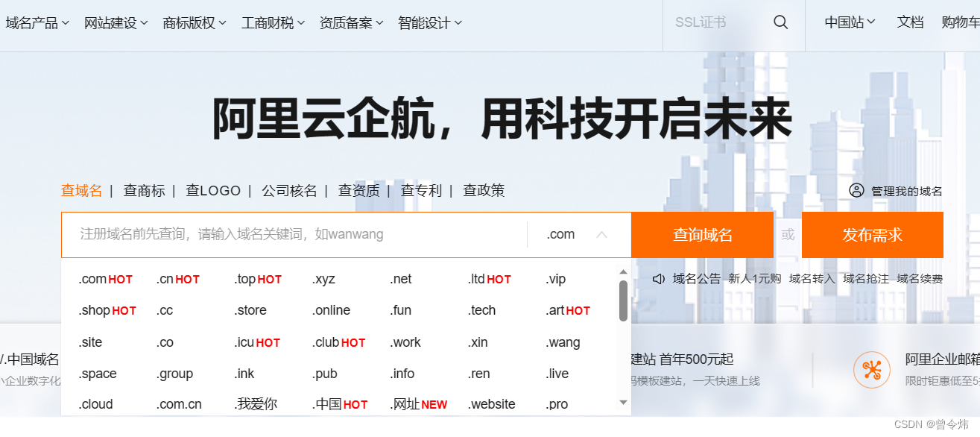The image size is (980, 437).
Task: Select the .group suffix option
Action: click(x=174, y=374)
